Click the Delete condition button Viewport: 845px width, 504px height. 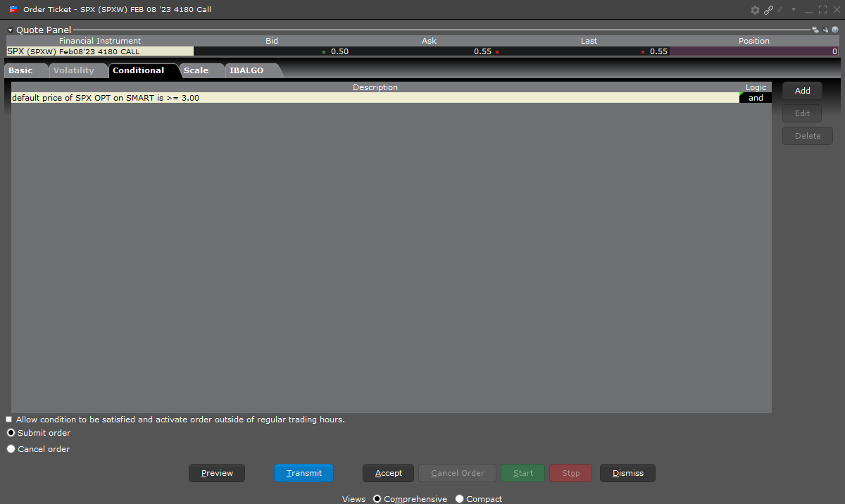[808, 136]
